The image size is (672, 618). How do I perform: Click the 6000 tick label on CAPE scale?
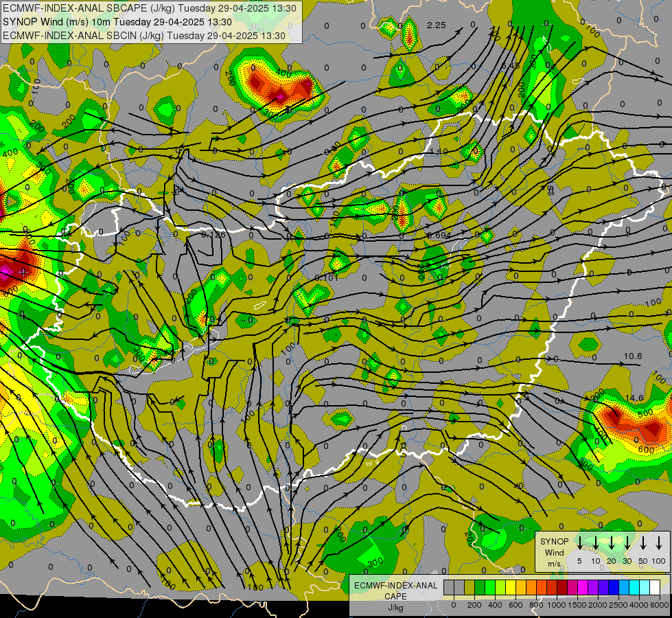pos(660,605)
